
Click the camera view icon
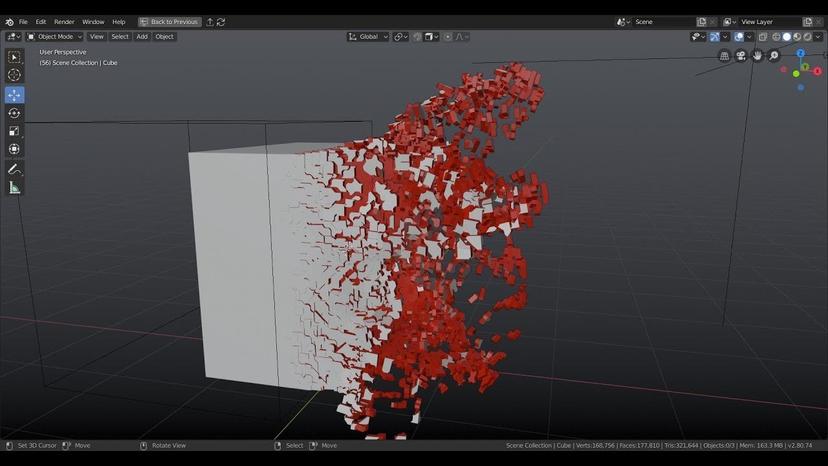coord(741,56)
